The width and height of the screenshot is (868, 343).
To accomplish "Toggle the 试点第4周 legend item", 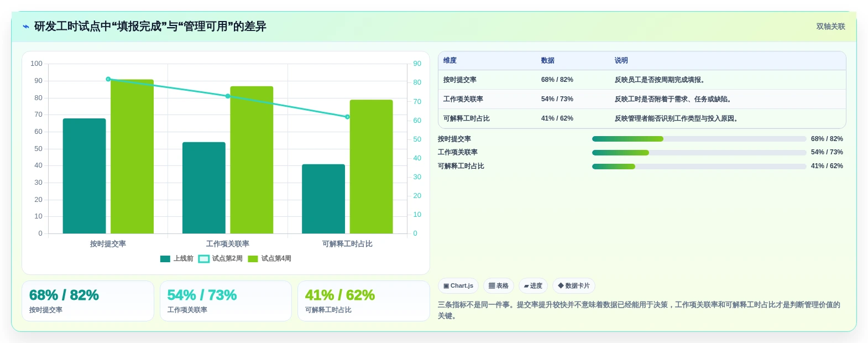I will [269, 258].
